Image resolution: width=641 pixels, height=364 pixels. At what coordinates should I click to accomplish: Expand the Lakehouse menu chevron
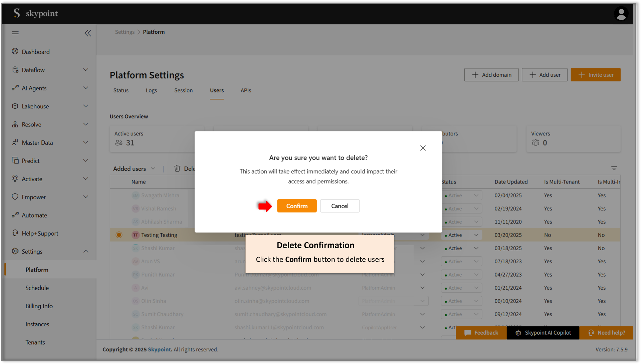pos(85,106)
